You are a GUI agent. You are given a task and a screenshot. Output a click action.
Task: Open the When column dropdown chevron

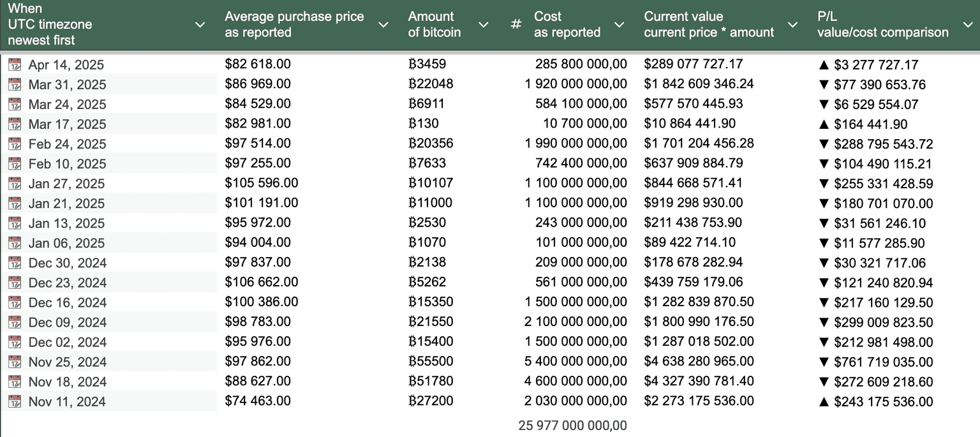tap(200, 25)
